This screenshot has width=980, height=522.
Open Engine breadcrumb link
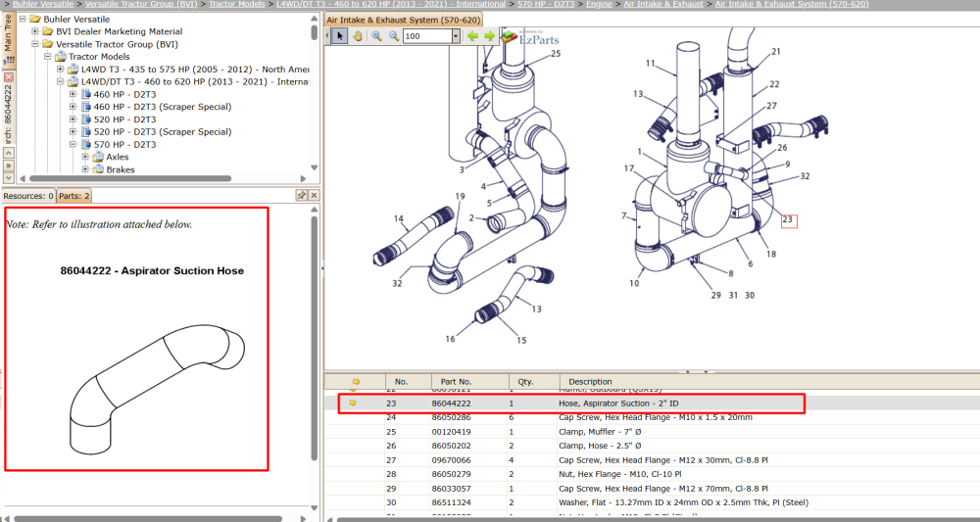click(599, 4)
